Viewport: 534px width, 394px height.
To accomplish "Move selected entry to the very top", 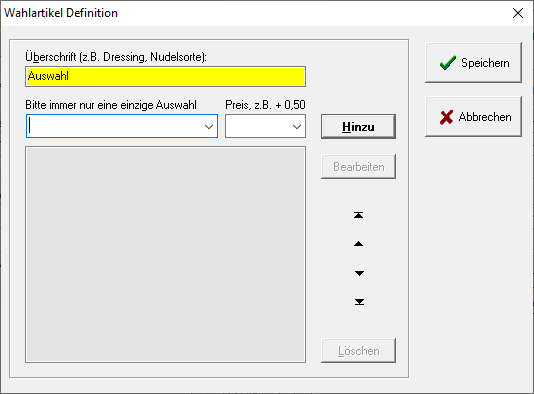I will click(x=358, y=215).
